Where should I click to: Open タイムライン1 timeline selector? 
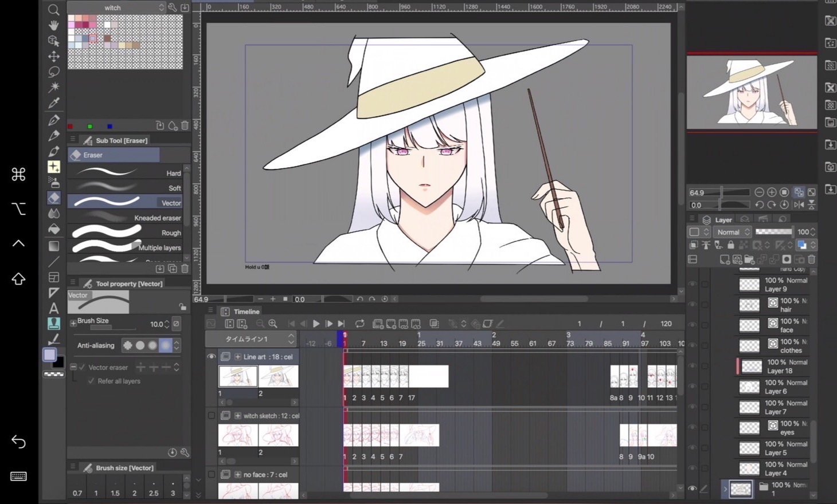click(251, 338)
